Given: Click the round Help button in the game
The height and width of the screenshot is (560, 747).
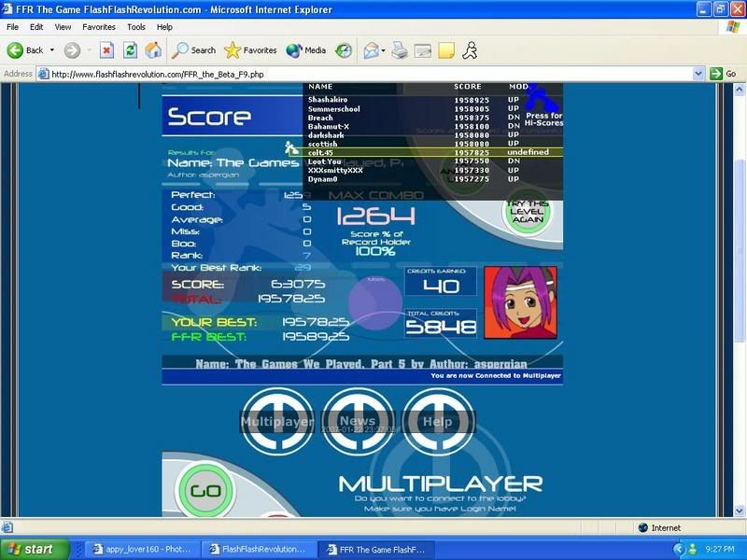Looking at the screenshot, I should pos(438,422).
